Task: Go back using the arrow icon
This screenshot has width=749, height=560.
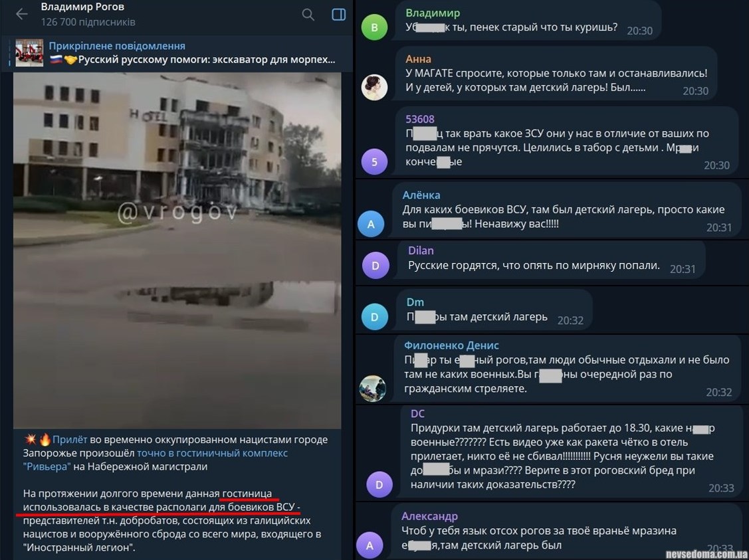Action: pos(22,15)
